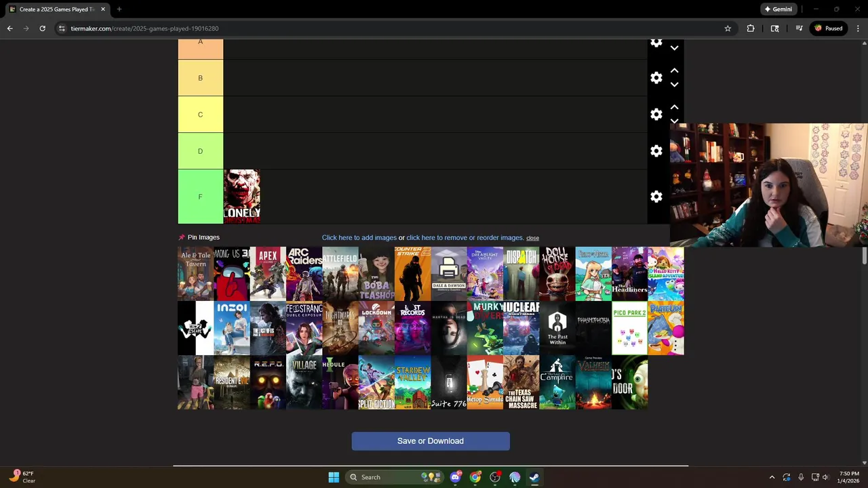Select The Last Campfire image

pyautogui.click(x=557, y=382)
